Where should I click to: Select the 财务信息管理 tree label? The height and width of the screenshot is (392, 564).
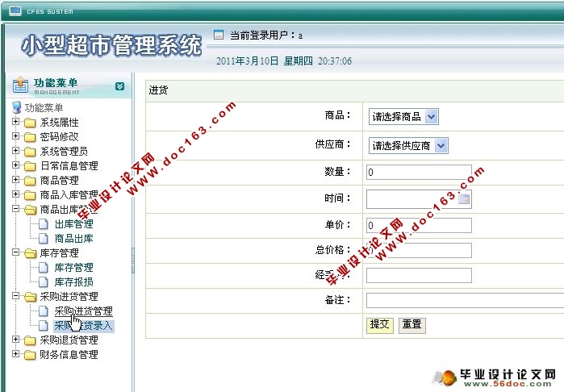69,355
